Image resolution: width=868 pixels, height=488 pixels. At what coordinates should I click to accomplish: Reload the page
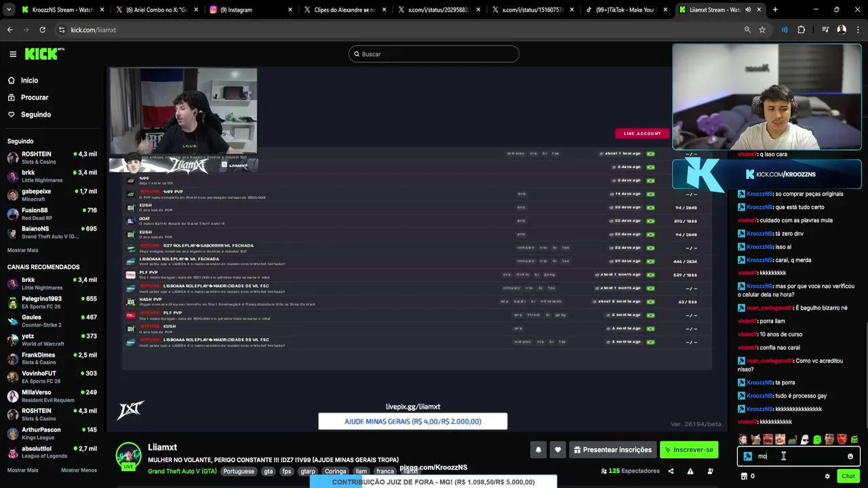click(x=42, y=30)
